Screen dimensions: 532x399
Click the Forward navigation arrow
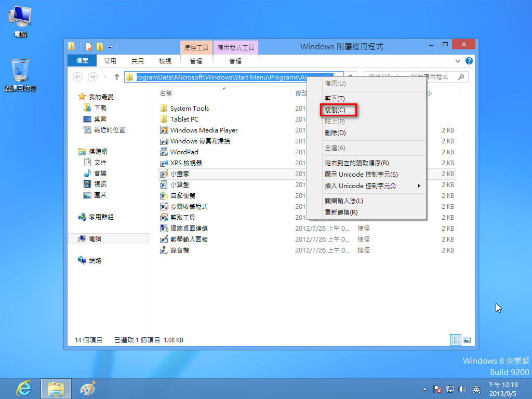(x=92, y=77)
